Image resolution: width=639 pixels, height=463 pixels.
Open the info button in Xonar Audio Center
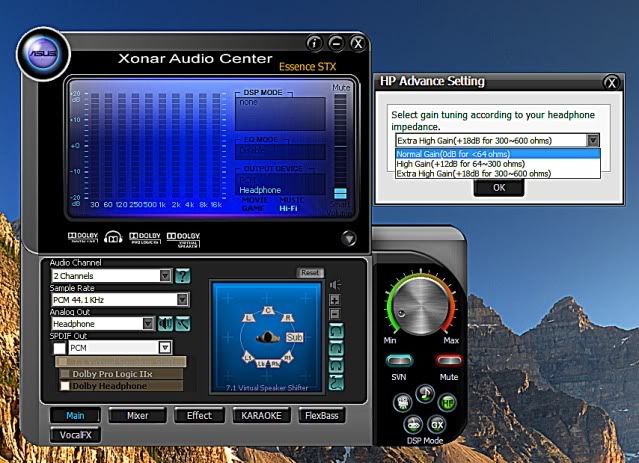314,43
